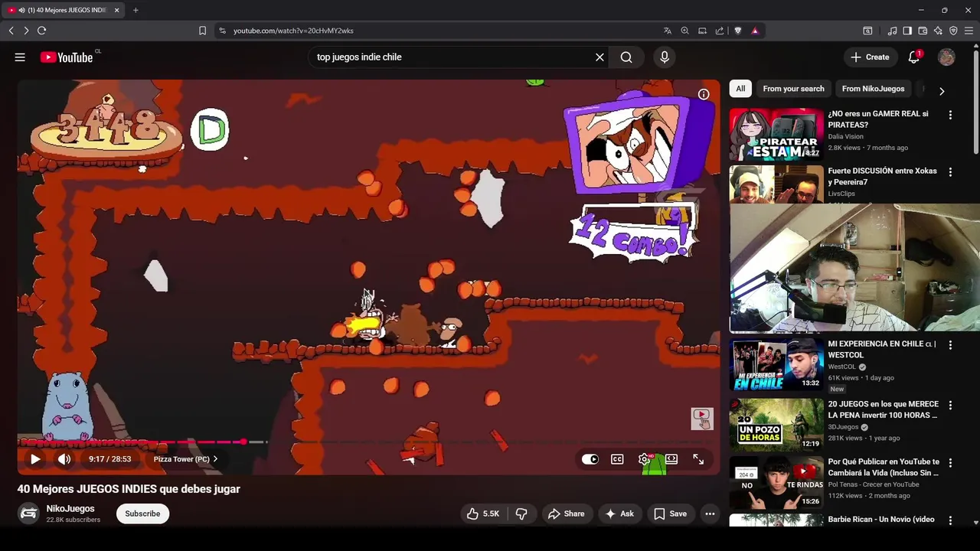Open the Create menu
This screenshot has width=980, height=551.
point(870,57)
